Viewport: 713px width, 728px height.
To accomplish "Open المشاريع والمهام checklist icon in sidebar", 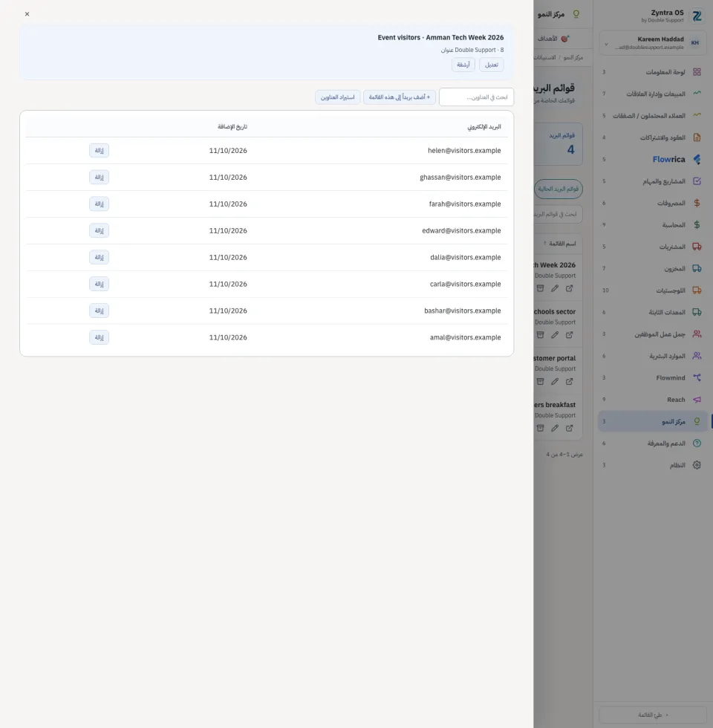I will (697, 181).
